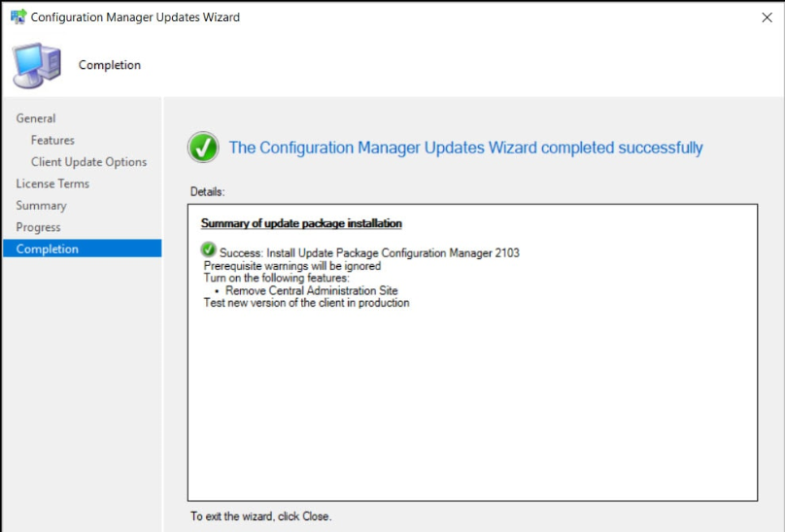Click 'Remove Central Administration Site' bullet
Image resolution: width=785 pixels, height=532 pixels.
tap(312, 290)
